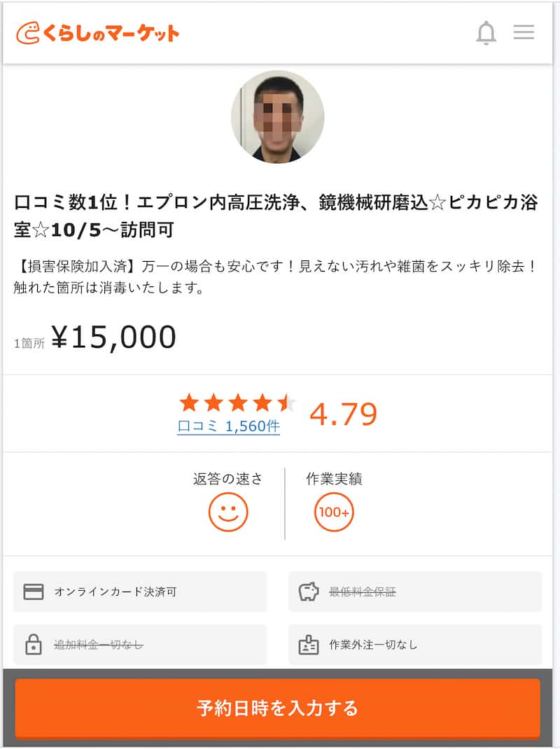Open notifications bell icon

pyautogui.click(x=486, y=33)
